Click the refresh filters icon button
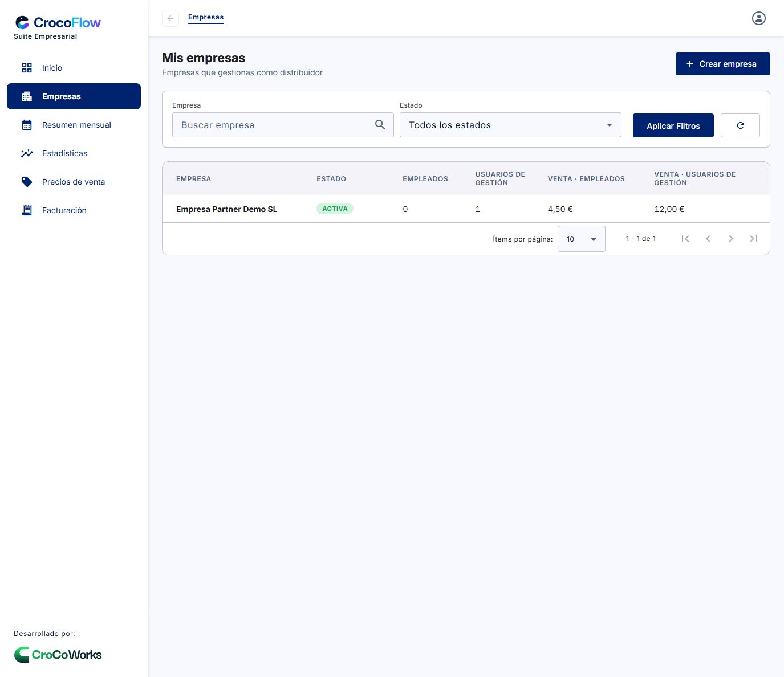This screenshot has width=784, height=677. tap(740, 125)
